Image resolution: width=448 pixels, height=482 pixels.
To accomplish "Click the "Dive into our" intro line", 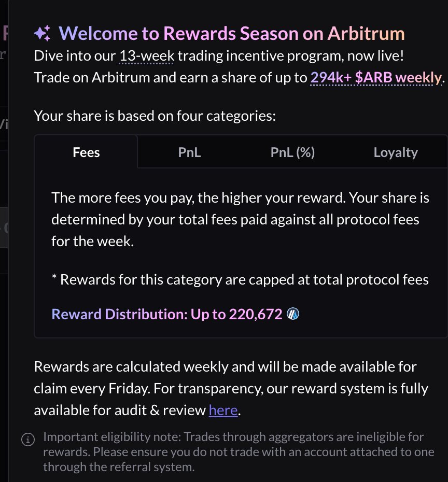I will pyautogui.click(x=219, y=56).
